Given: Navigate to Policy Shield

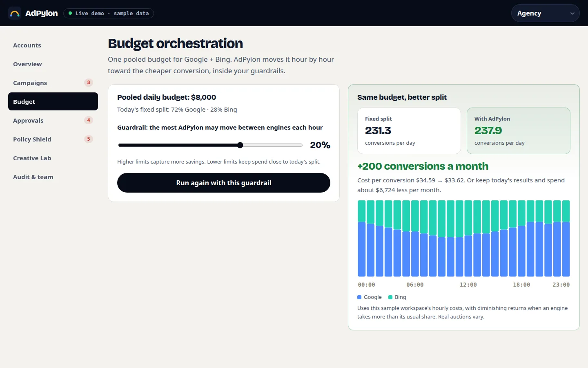Looking at the screenshot, I should [x=53, y=139].
